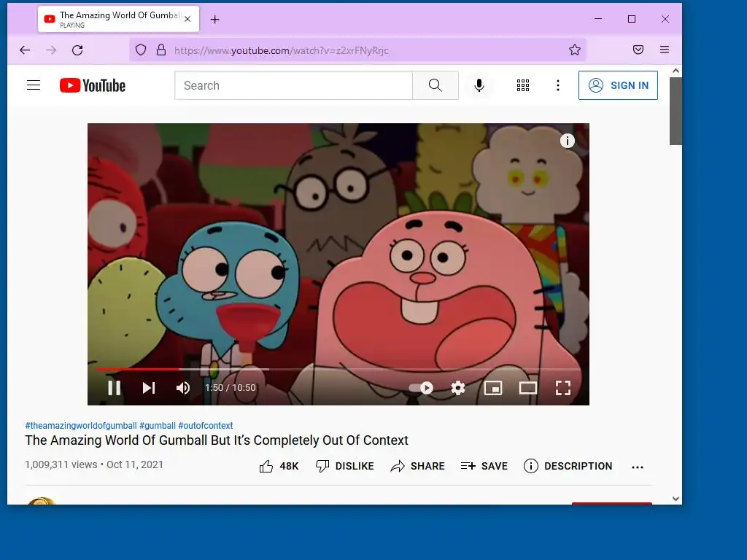Open #theamazingworldofgumball hashtag
This screenshot has width=747, height=560.
(x=81, y=426)
